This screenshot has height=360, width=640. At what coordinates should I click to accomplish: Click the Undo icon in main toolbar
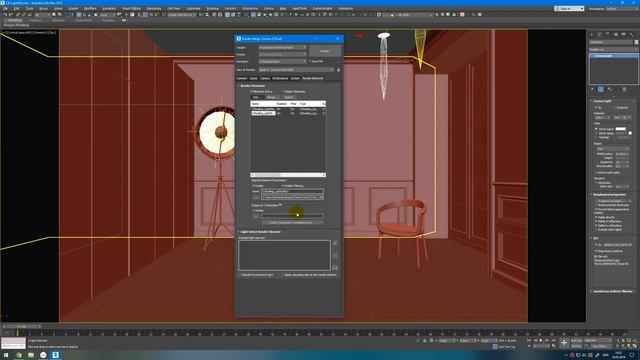4,15
